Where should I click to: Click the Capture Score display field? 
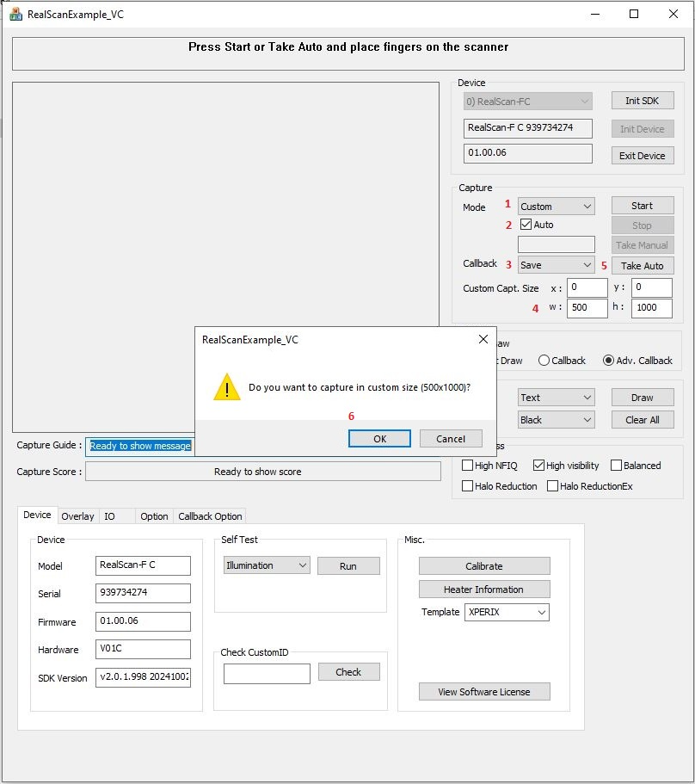(x=263, y=471)
